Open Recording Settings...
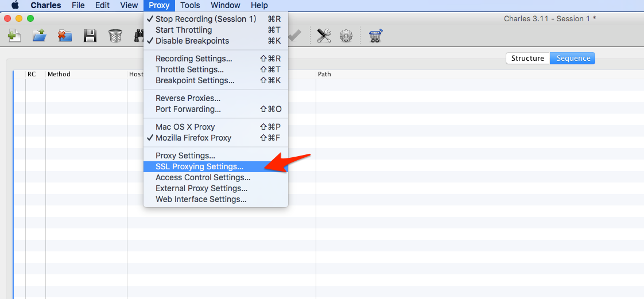 (216, 59)
